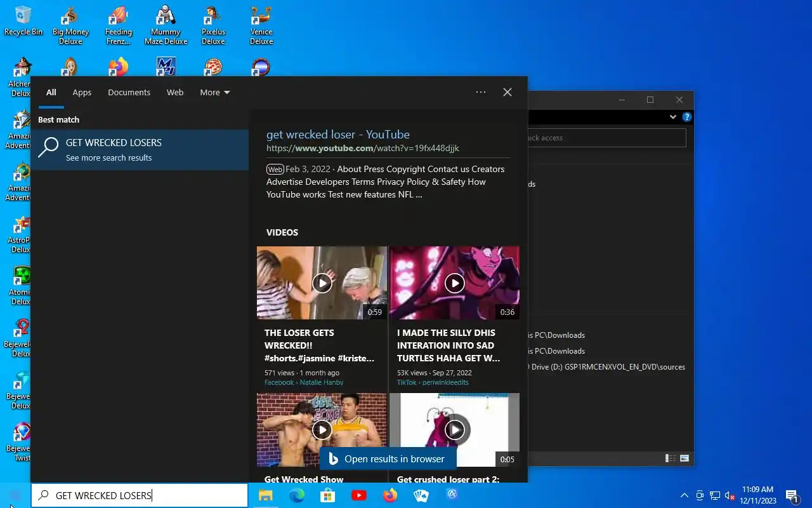Open the Start button

click(15, 495)
